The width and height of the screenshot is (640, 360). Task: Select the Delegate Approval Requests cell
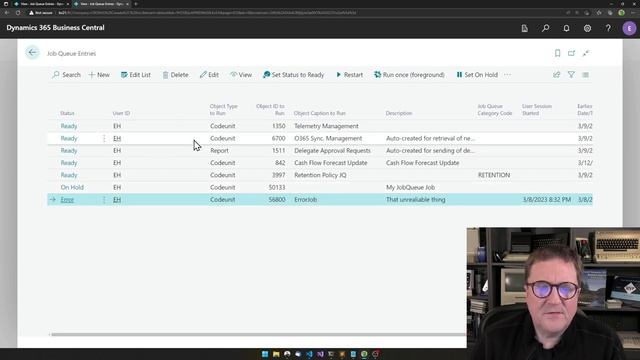(332, 151)
